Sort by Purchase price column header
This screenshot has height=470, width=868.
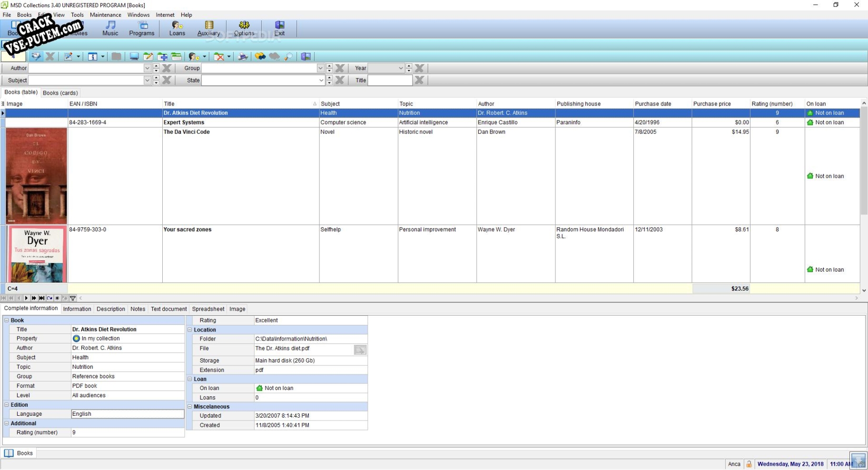(x=712, y=104)
